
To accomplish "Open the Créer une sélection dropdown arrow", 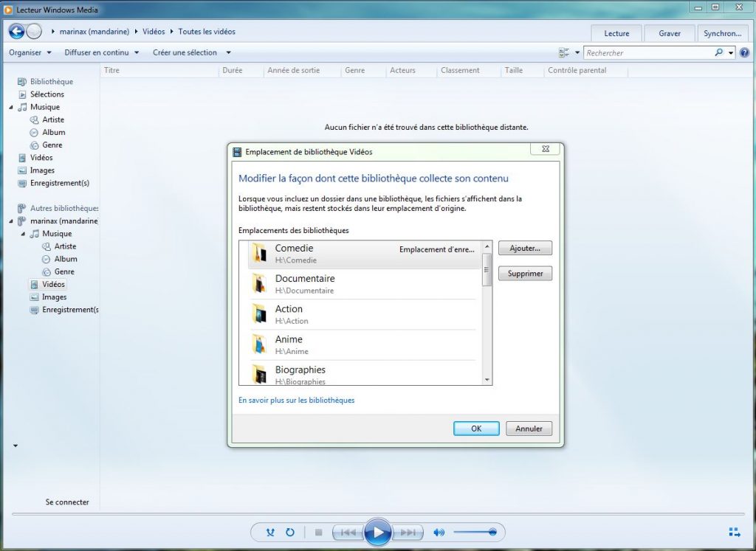I will 229,52.
